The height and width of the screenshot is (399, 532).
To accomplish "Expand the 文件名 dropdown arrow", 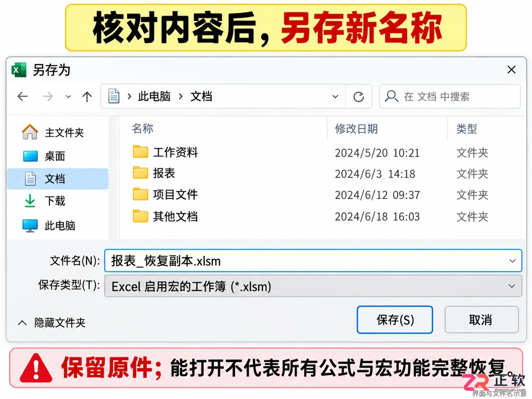I will point(512,261).
